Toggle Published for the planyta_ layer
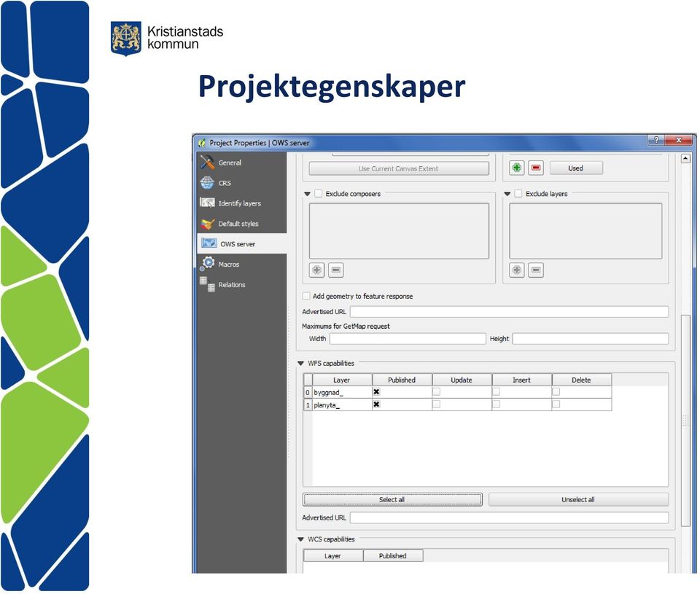This screenshot has width=700, height=594. pos(376,405)
